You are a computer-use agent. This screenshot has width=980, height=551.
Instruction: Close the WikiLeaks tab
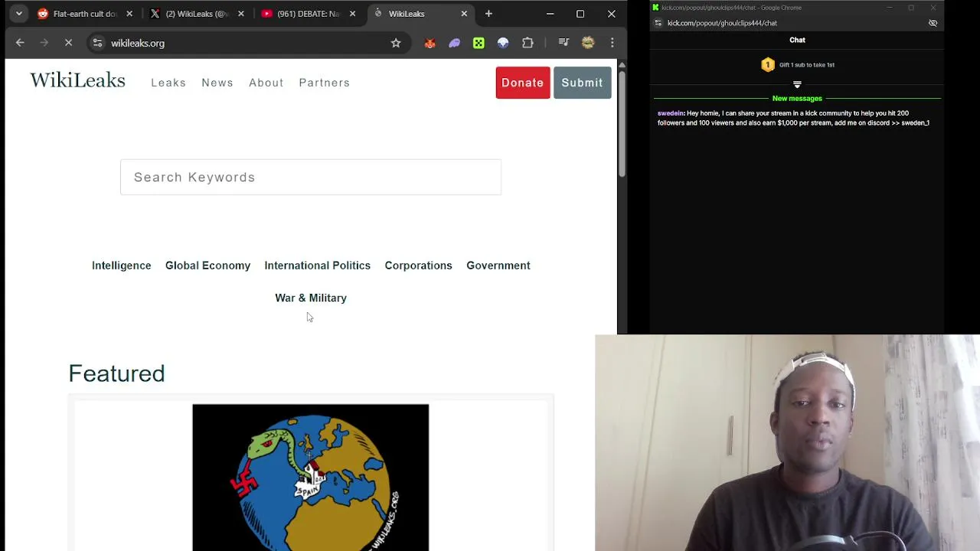(x=464, y=14)
